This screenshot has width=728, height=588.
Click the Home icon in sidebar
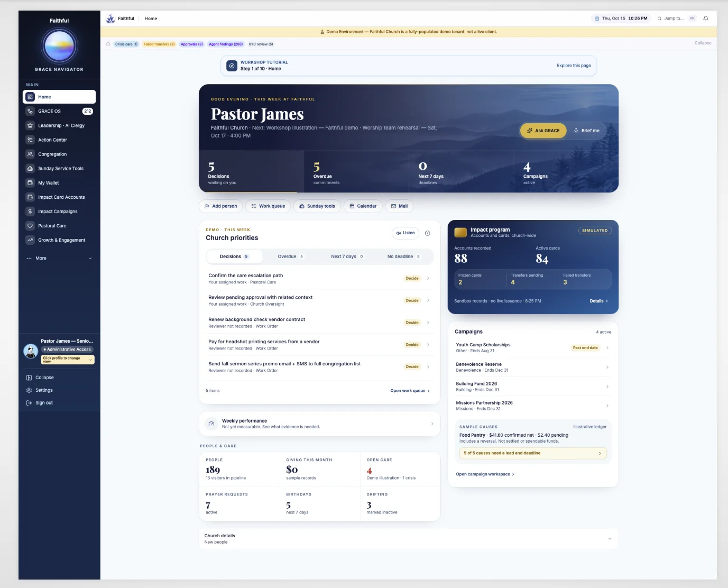(30, 97)
